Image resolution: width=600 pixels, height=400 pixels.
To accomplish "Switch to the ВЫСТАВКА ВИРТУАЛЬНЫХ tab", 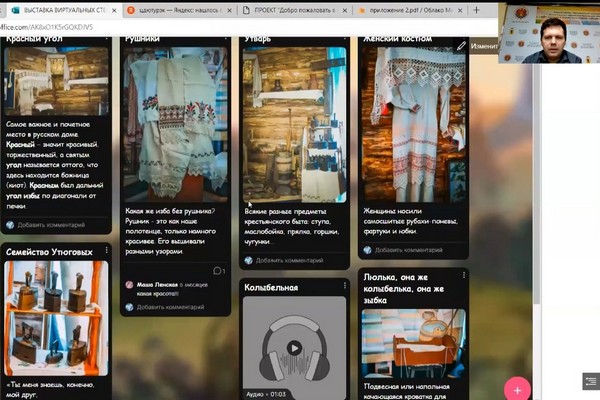I will point(64,10).
